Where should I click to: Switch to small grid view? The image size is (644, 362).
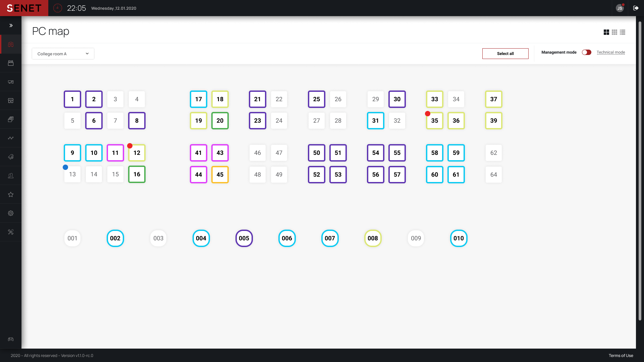614,32
